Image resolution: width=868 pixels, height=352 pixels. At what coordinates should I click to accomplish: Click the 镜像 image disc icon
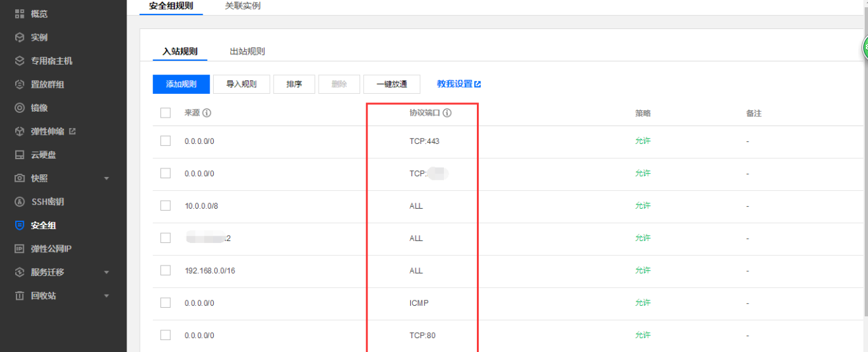20,108
